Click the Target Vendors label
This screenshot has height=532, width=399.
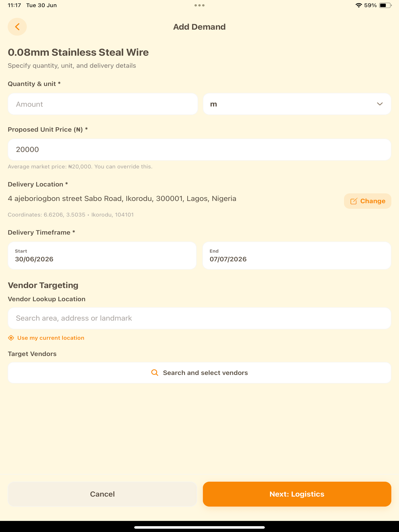[x=32, y=354]
